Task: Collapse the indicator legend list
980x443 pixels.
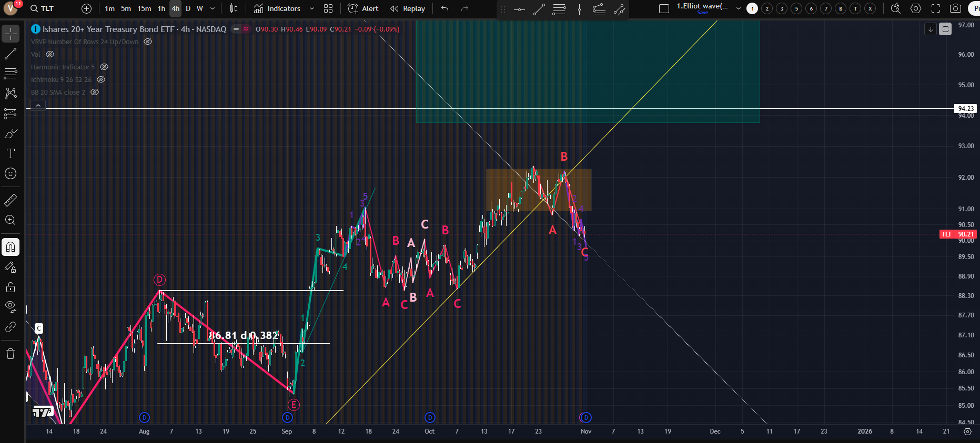Action: coord(38,106)
